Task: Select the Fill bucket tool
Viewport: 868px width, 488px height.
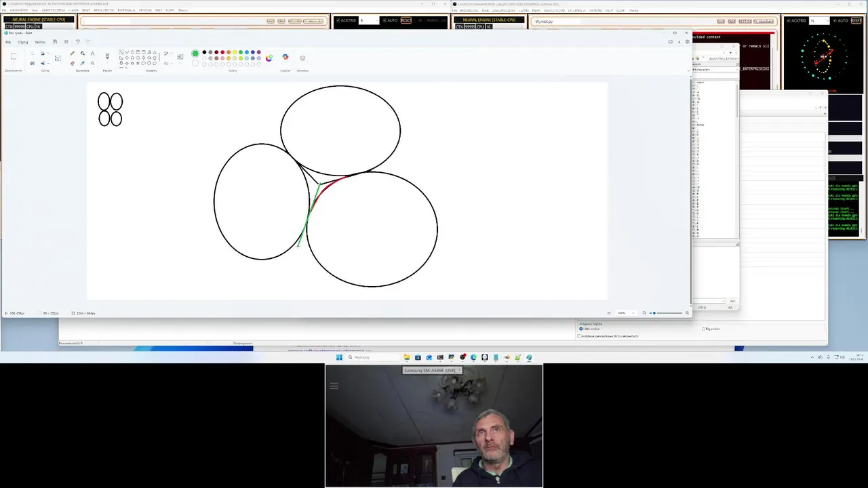Action: [x=83, y=54]
